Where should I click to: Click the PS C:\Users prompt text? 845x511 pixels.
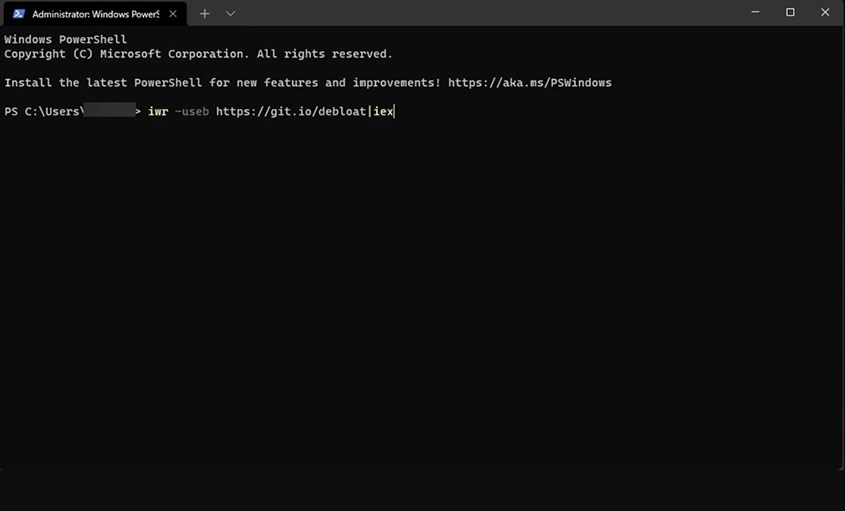(44, 112)
